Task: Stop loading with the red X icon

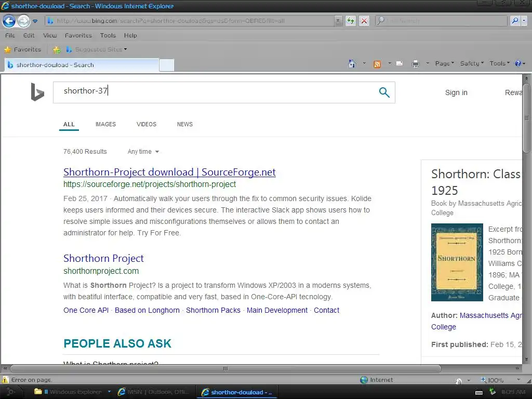Action: click(x=364, y=21)
